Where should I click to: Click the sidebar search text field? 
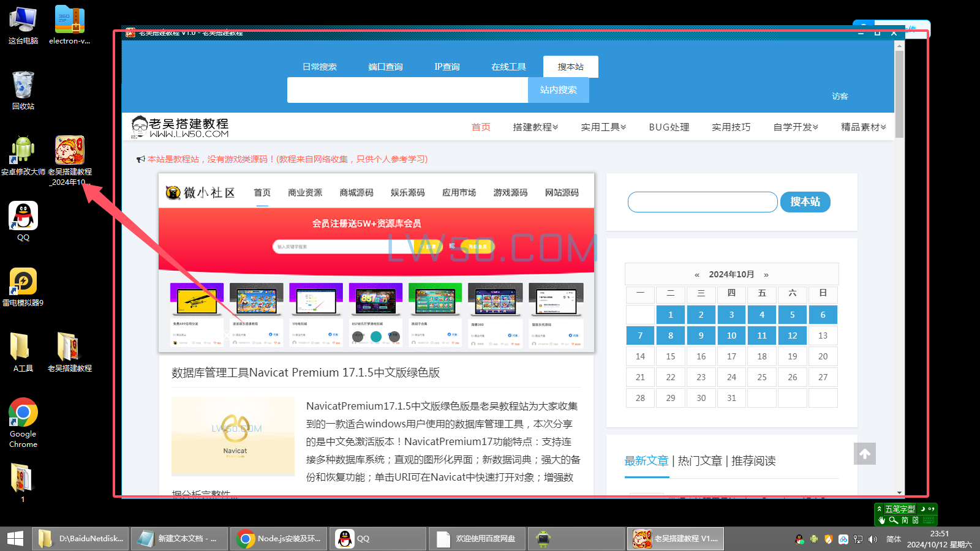click(x=702, y=202)
